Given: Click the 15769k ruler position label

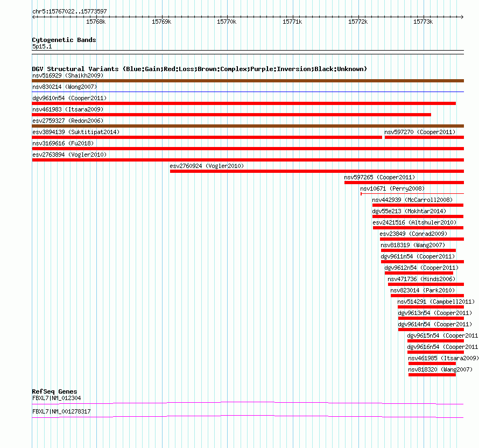Looking at the screenshot, I should coord(161,22).
